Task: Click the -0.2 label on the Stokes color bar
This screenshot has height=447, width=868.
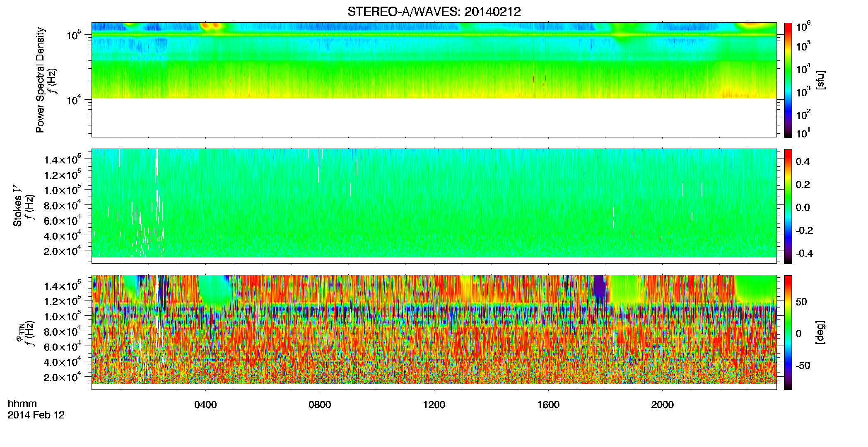Action: coord(804,231)
